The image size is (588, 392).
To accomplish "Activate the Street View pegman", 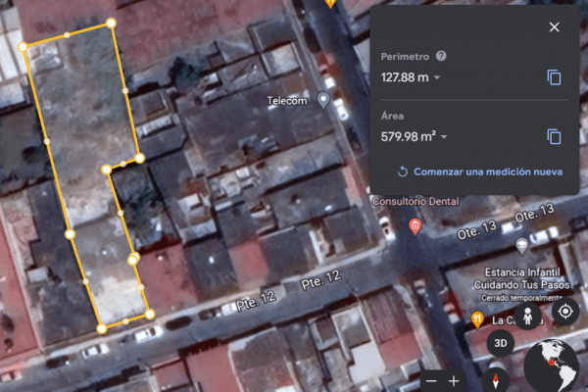I will (x=529, y=317).
